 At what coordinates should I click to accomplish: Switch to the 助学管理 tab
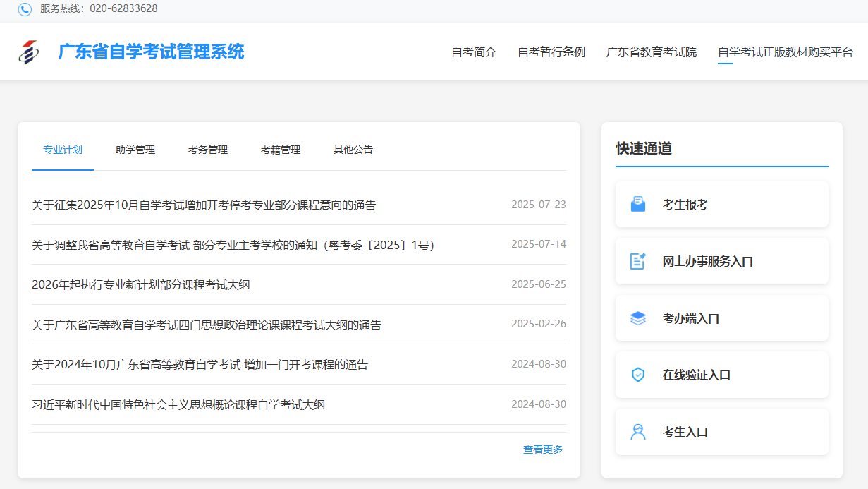[135, 150]
